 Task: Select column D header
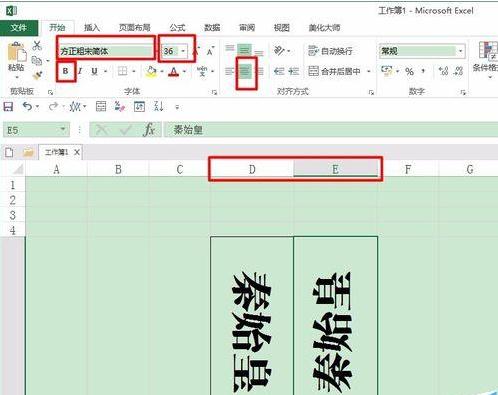click(x=252, y=169)
